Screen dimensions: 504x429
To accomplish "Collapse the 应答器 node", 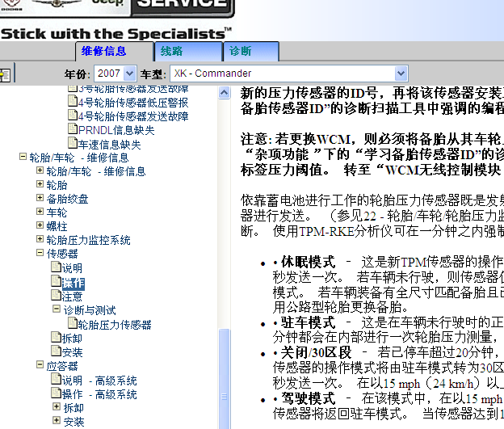I will point(40,364).
